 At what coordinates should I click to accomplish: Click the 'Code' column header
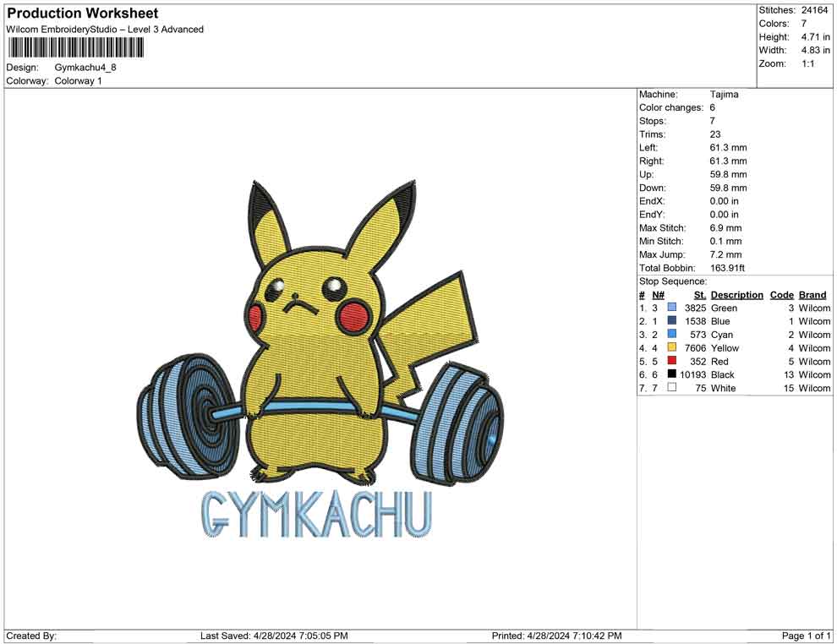[782, 295]
